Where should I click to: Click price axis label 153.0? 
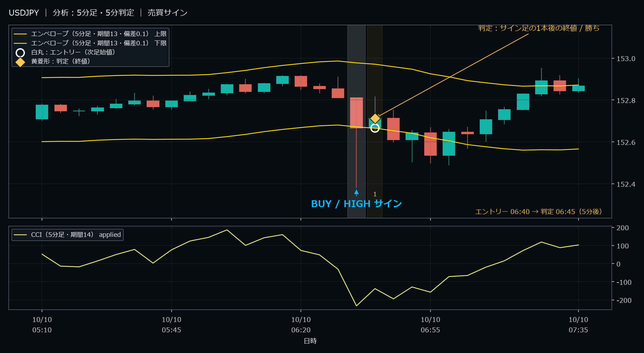coord(626,59)
